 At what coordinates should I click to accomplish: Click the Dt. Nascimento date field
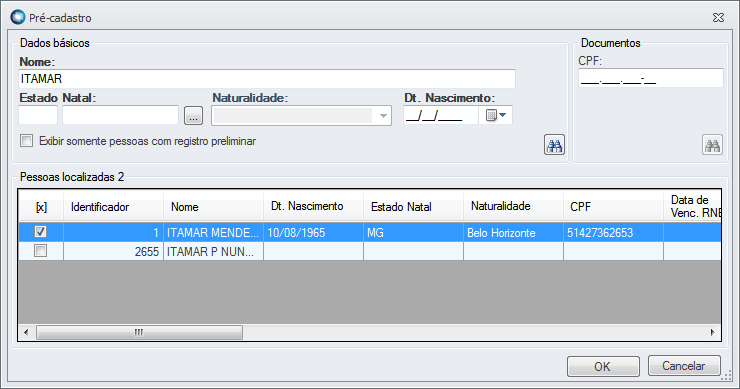pos(441,115)
